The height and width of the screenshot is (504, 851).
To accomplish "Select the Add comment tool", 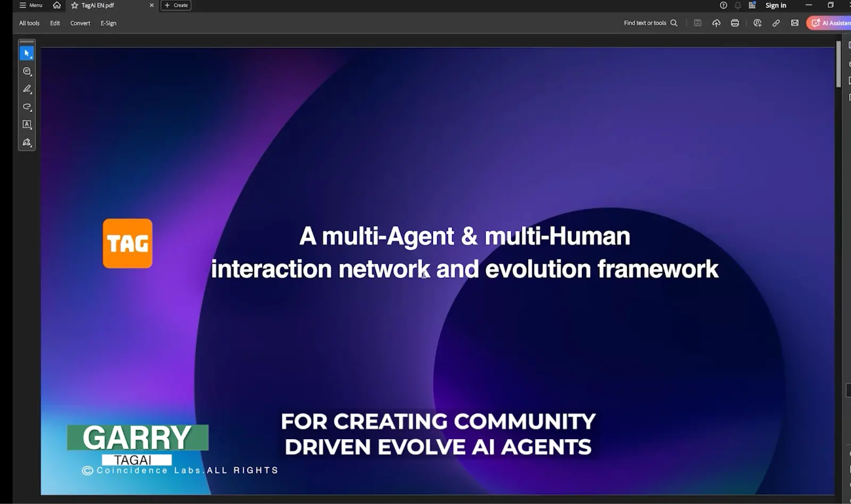I will 27,71.
